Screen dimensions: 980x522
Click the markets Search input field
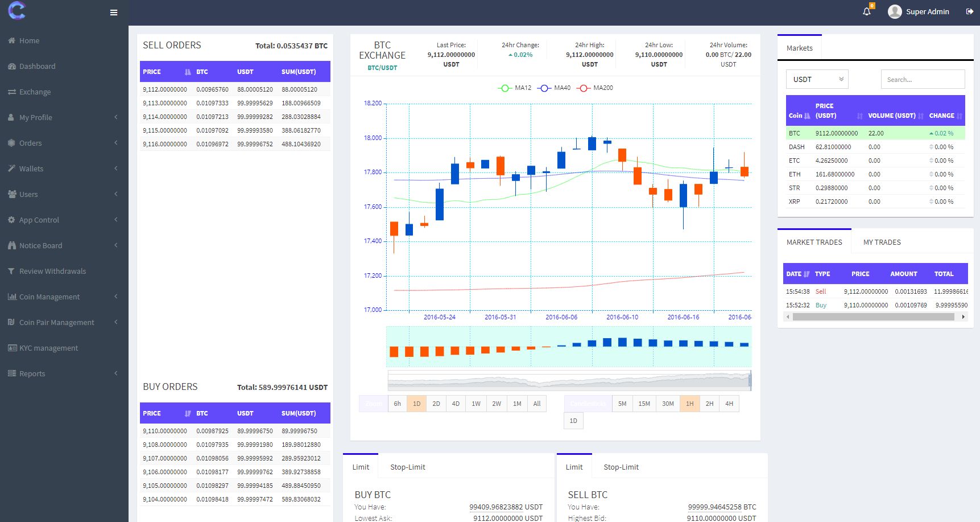click(x=923, y=79)
